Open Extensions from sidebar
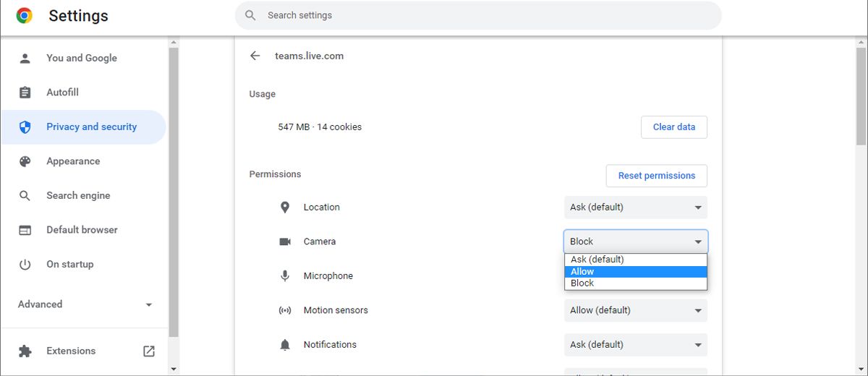Viewport: 868px width, 376px height. click(83, 351)
